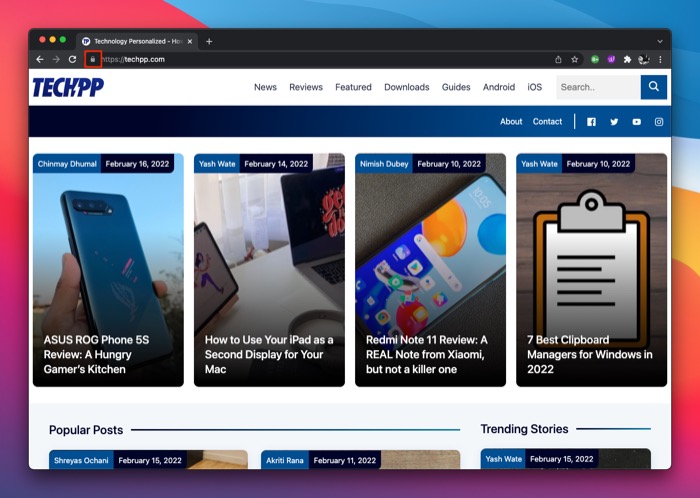Open the Chrome three-dot menu
Viewport: 700px width, 498px height.
click(x=660, y=59)
